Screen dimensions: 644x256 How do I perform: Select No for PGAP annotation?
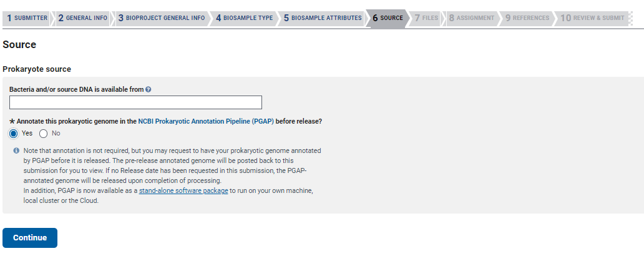point(44,134)
